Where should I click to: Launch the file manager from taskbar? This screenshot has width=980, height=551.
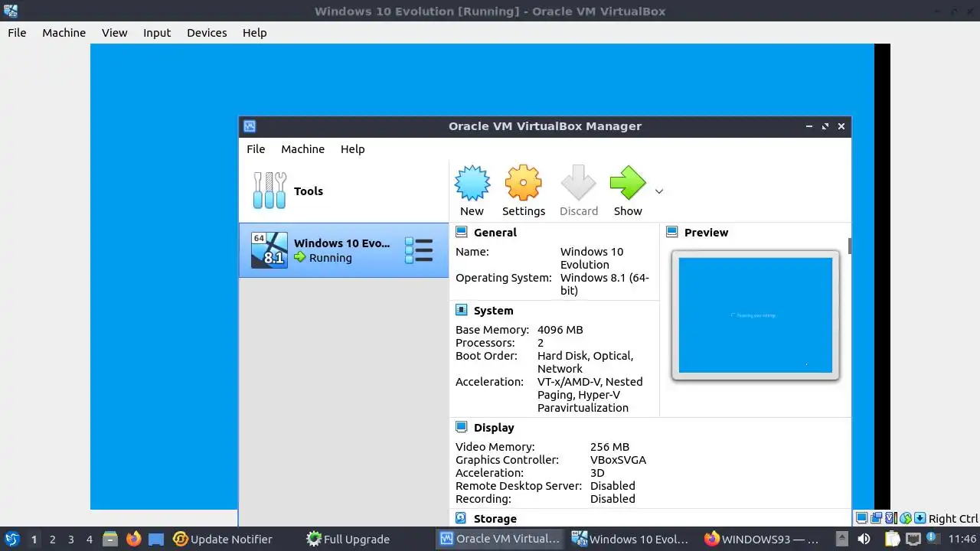[x=110, y=539]
